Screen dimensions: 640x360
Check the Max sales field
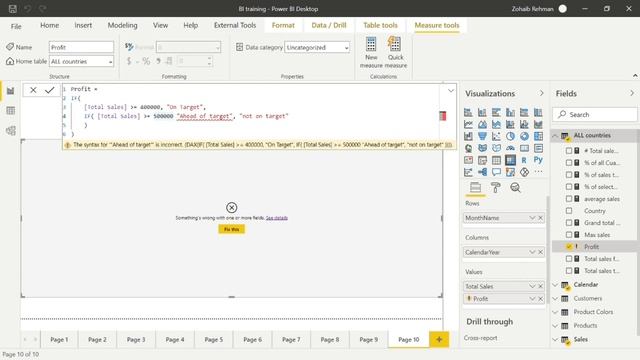point(569,235)
